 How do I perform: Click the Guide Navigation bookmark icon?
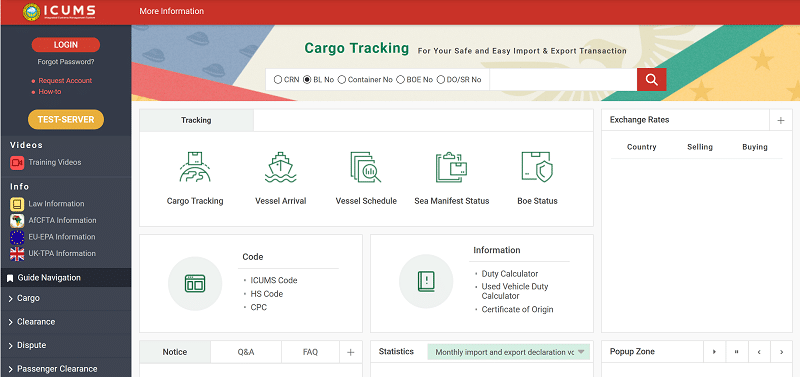(x=10, y=278)
